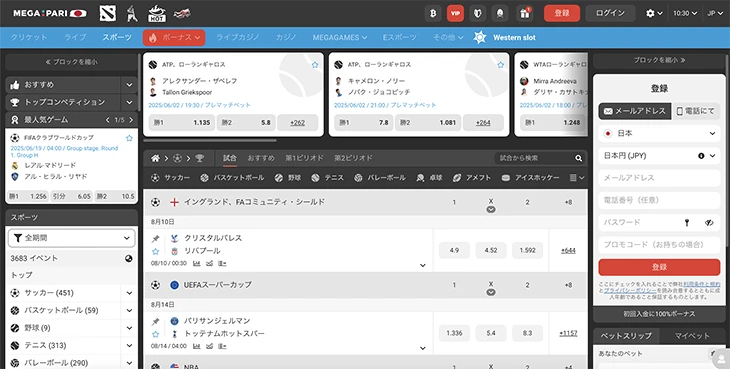Go to next popular game slide

131,120
